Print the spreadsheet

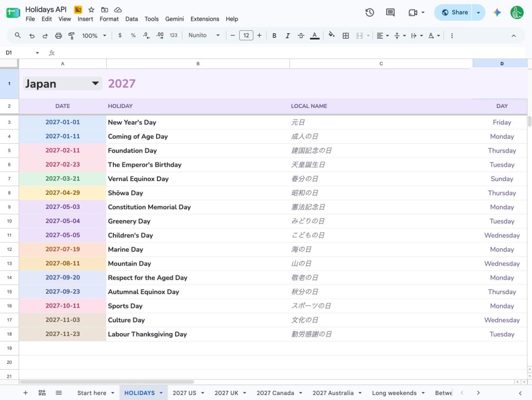click(58, 36)
